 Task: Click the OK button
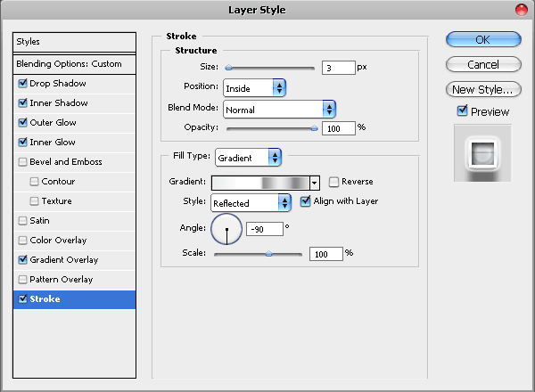pyautogui.click(x=483, y=39)
